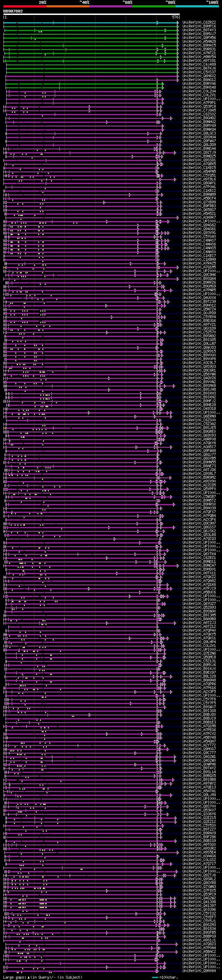The image size is (222, 980).
Task: Select label UniRef100_C7J8A5
Action: [199, 110]
